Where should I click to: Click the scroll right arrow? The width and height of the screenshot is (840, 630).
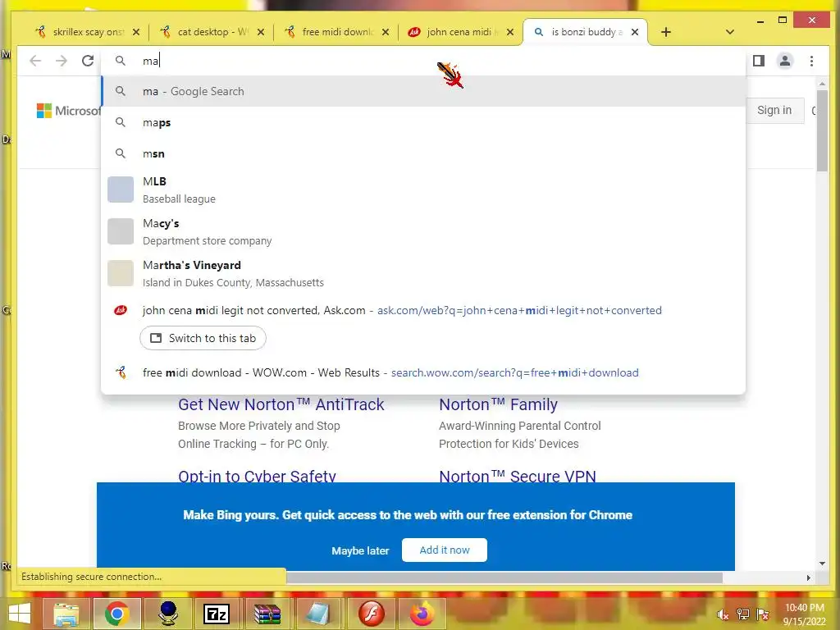click(809, 578)
